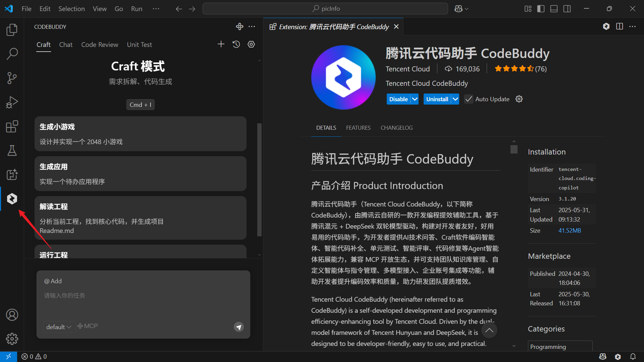Screen dimensions: 644x362
Task: Split the editor to the right
Action: click(x=620, y=26)
